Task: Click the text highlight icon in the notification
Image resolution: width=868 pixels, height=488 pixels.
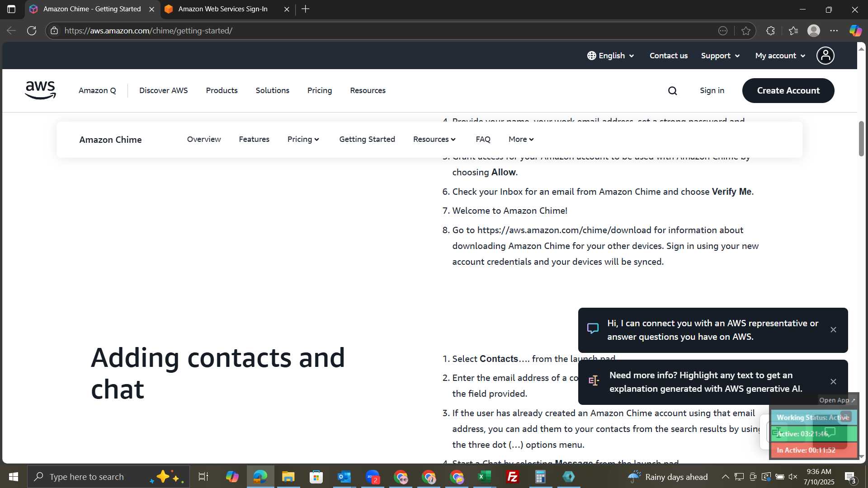Action: 594,381
